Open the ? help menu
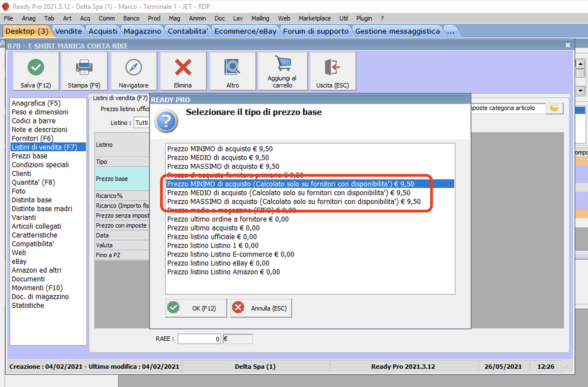Image resolution: width=588 pixels, height=387 pixels. click(382, 18)
